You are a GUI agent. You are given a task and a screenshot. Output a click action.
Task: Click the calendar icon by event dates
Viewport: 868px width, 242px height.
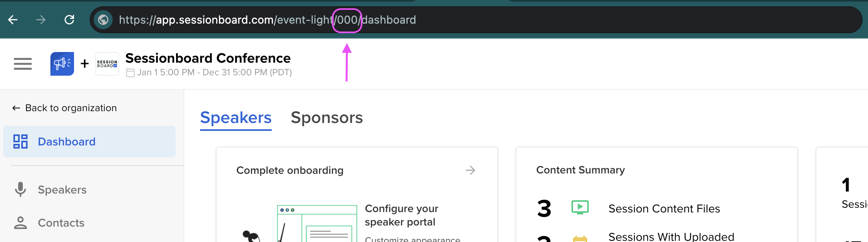[x=130, y=73]
